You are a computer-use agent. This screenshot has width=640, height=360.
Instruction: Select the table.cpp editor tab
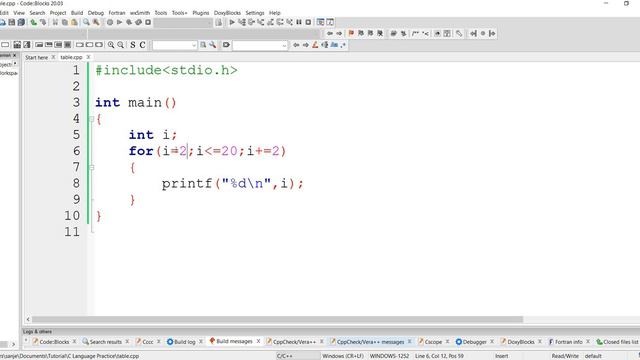coord(71,57)
